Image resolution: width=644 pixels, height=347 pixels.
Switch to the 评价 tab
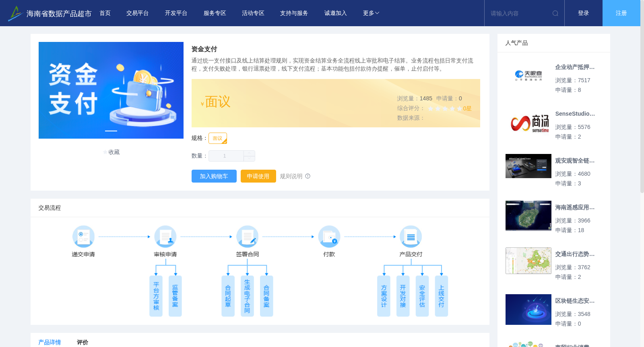(83, 342)
